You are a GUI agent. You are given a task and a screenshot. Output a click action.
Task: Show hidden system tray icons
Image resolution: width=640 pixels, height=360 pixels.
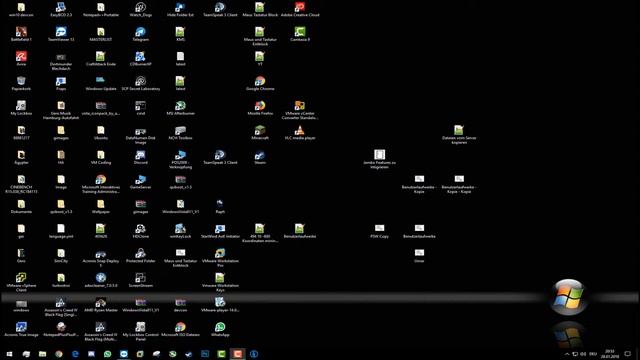click(x=567, y=354)
